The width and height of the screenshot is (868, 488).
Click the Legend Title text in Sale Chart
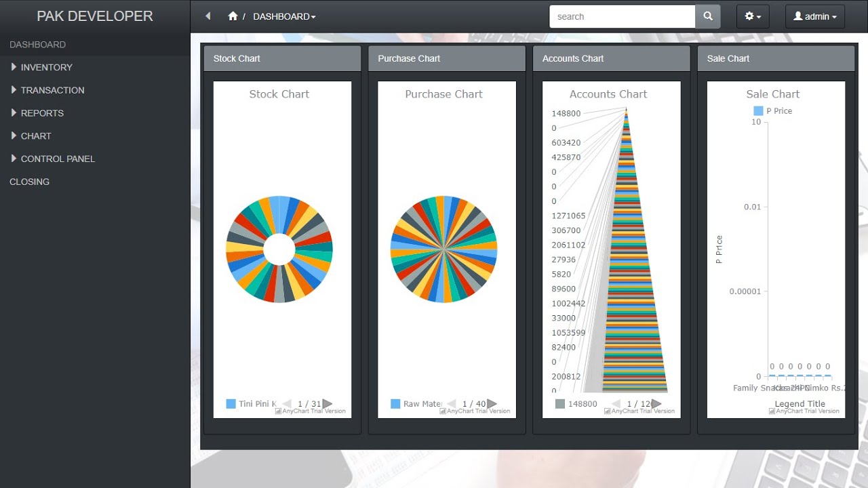click(x=800, y=404)
